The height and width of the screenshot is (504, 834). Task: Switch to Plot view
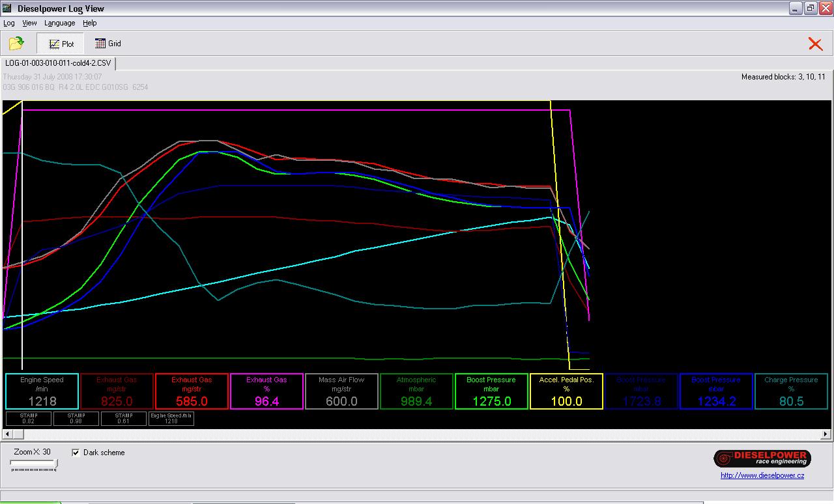tap(61, 44)
